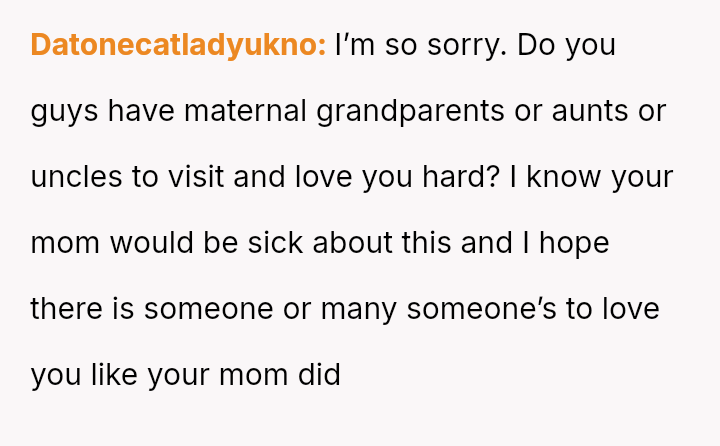Image resolution: width=720 pixels, height=446 pixels.
Task: Click the phrase "I'm so sorry."
Action: pos(421,46)
